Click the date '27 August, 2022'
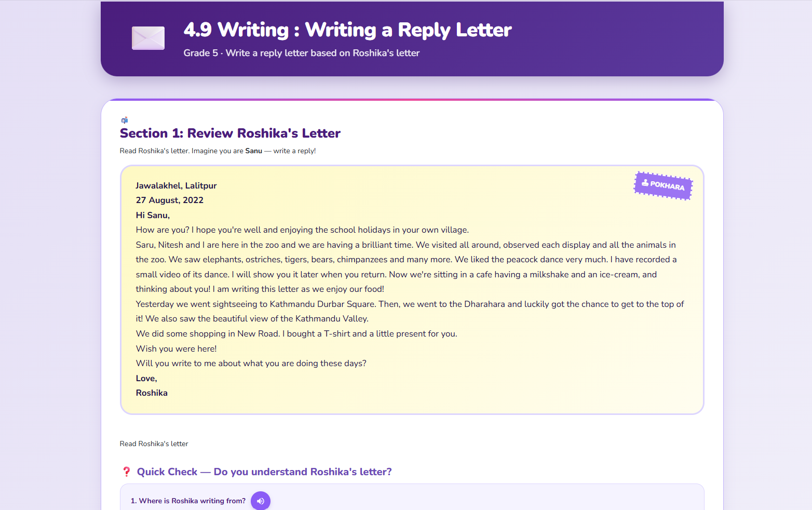The image size is (812, 510). coord(169,200)
